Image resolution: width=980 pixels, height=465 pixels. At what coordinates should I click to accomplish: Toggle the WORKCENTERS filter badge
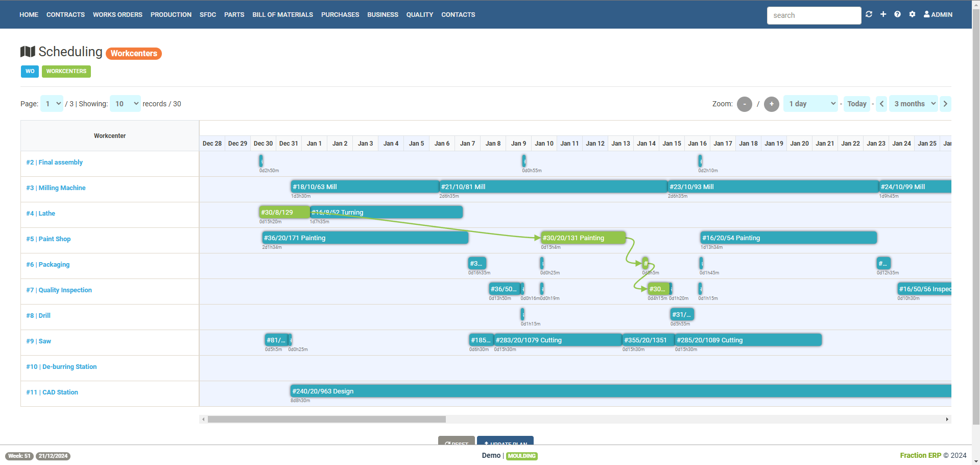coord(66,72)
